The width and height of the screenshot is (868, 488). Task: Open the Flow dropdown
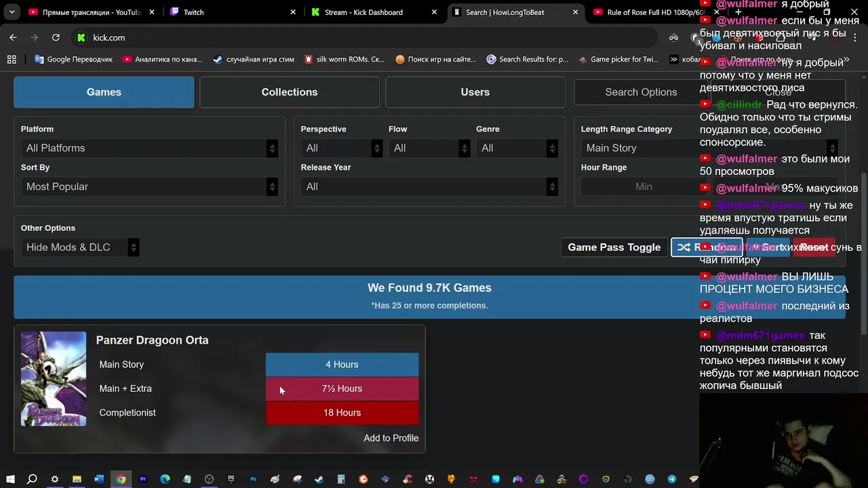tap(429, 148)
